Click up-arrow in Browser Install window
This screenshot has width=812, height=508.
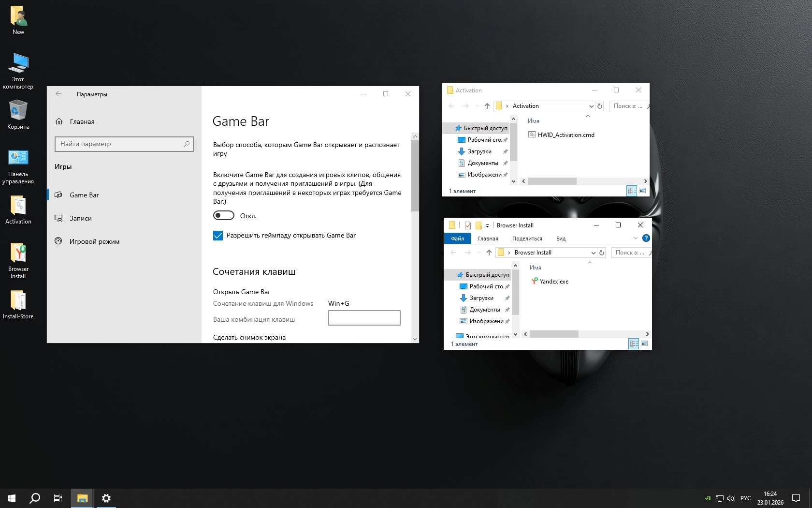click(x=489, y=253)
